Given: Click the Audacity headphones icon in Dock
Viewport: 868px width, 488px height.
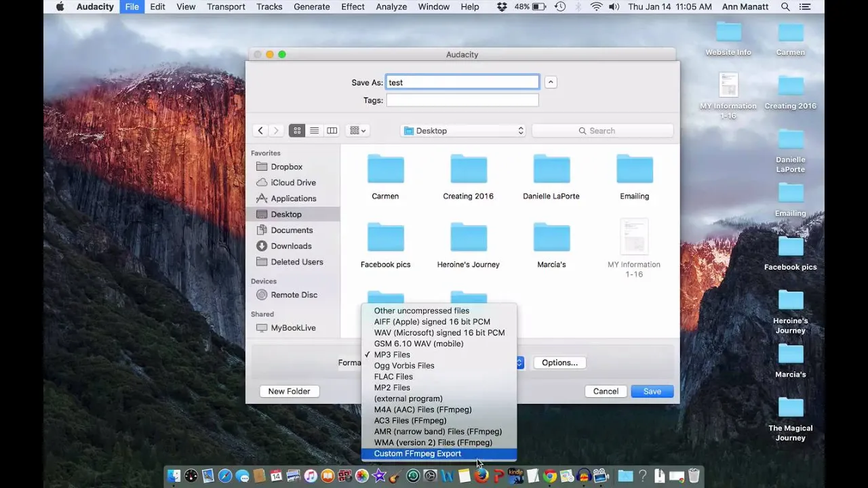Looking at the screenshot, I should [x=584, y=476].
